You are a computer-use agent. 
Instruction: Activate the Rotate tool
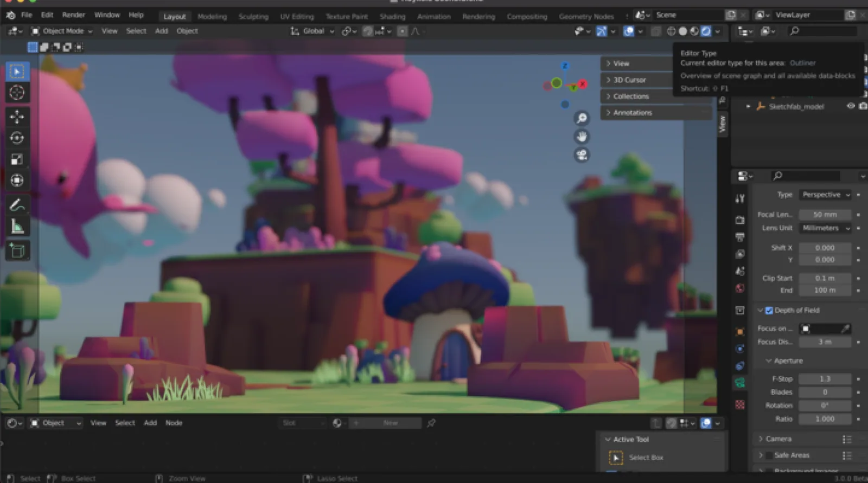17,138
